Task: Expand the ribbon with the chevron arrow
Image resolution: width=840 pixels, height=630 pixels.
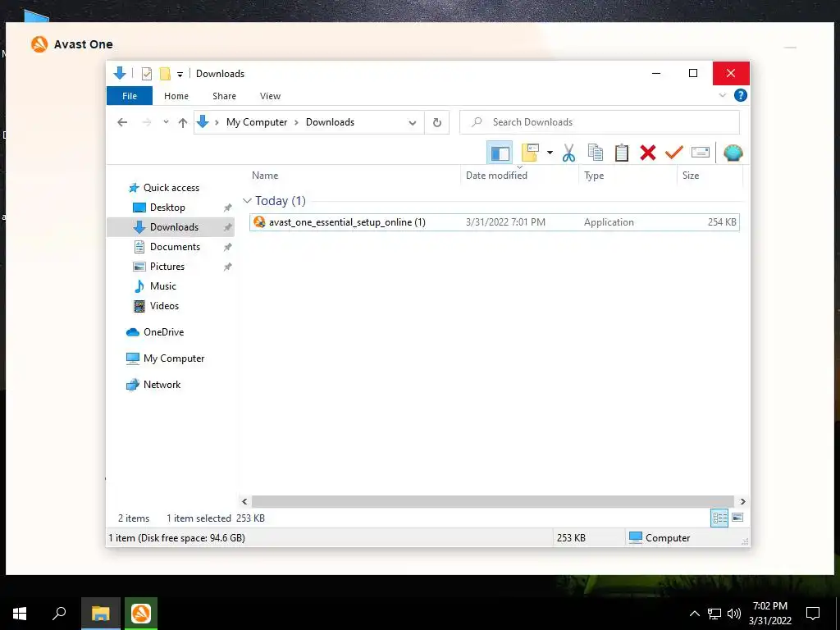Action: [x=722, y=95]
